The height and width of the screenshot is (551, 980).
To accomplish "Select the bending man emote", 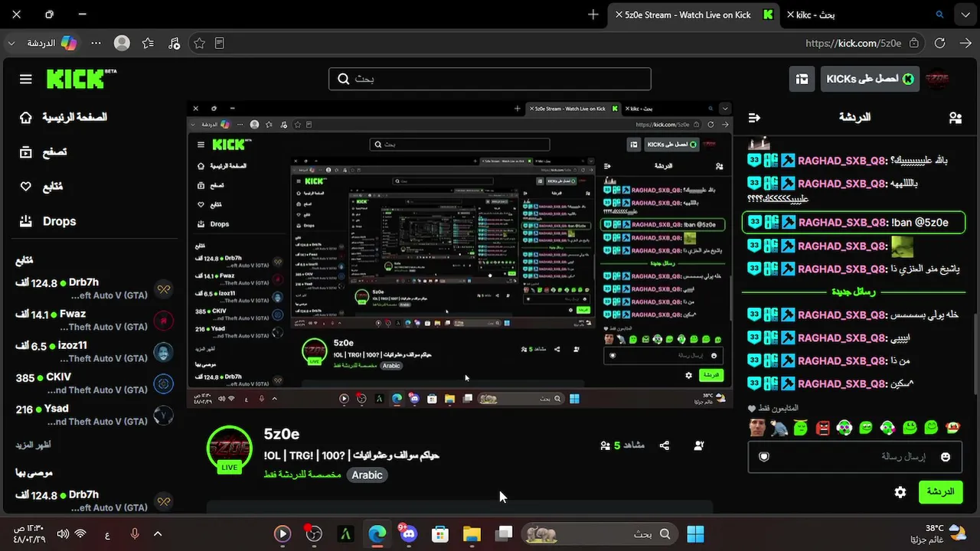I will pyautogui.click(x=779, y=428).
